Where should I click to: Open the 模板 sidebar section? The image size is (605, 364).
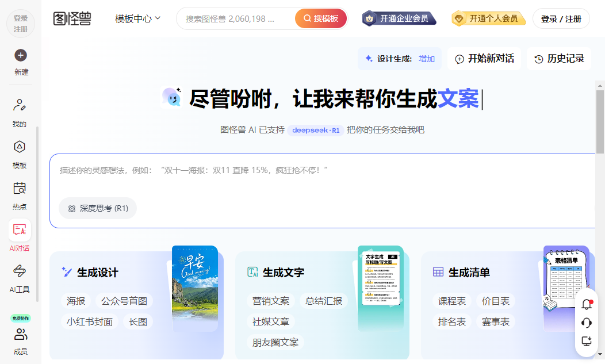[20, 155]
